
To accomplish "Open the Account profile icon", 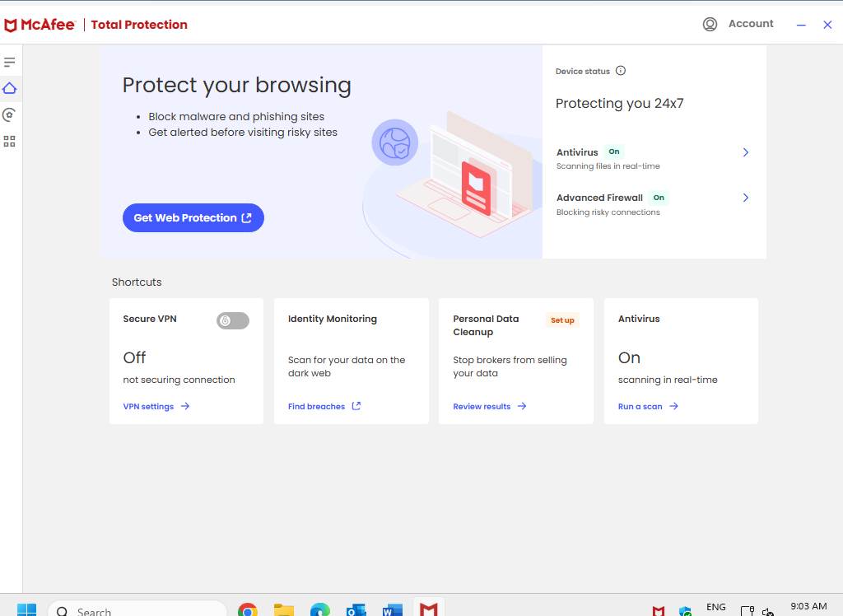I will tap(710, 25).
